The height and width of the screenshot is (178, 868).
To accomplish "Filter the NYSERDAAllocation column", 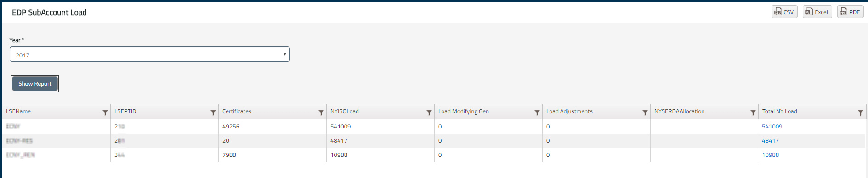I will [753, 112].
